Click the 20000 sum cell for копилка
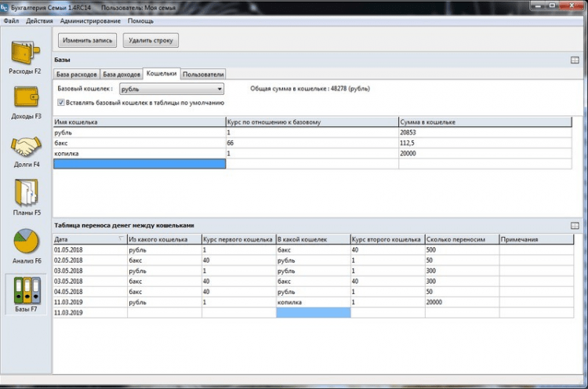 [x=485, y=154]
